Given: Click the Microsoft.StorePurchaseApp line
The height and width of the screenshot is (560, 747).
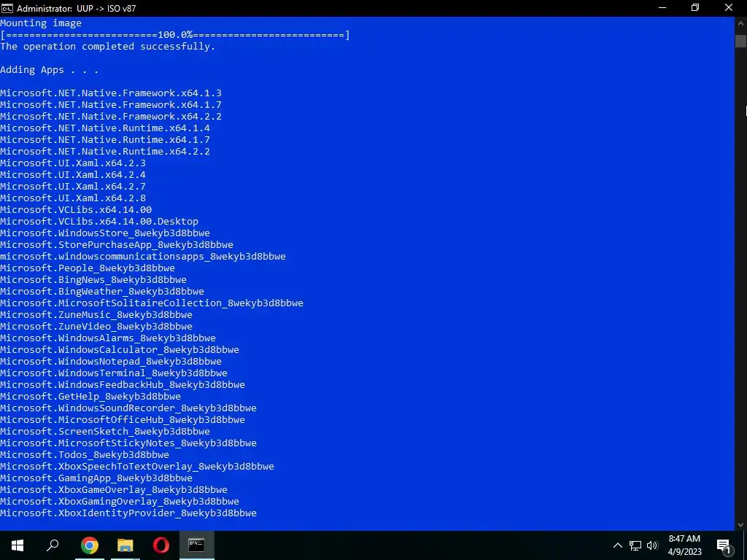Looking at the screenshot, I should pyautogui.click(x=117, y=245).
